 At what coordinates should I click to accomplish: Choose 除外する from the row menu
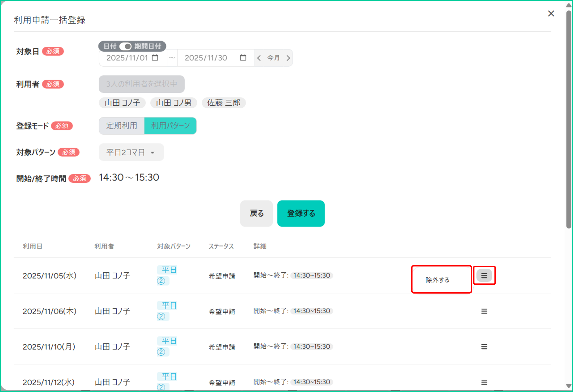coord(437,280)
